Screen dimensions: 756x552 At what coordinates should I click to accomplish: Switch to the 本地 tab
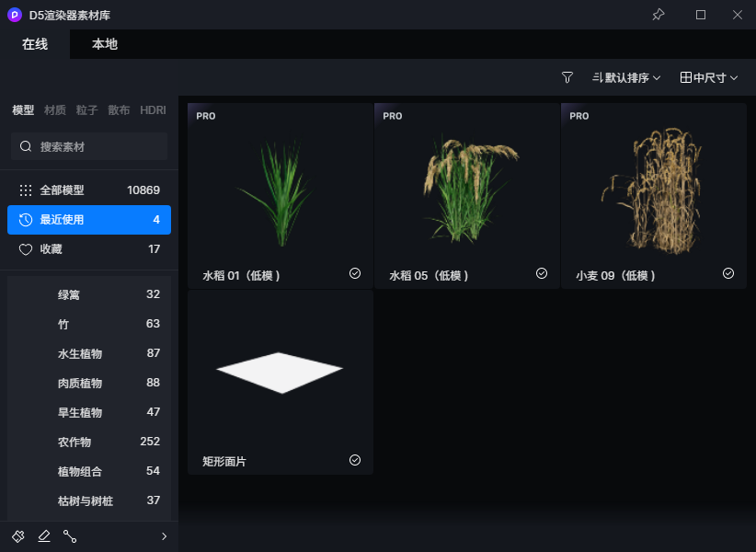[x=105, y=44]
